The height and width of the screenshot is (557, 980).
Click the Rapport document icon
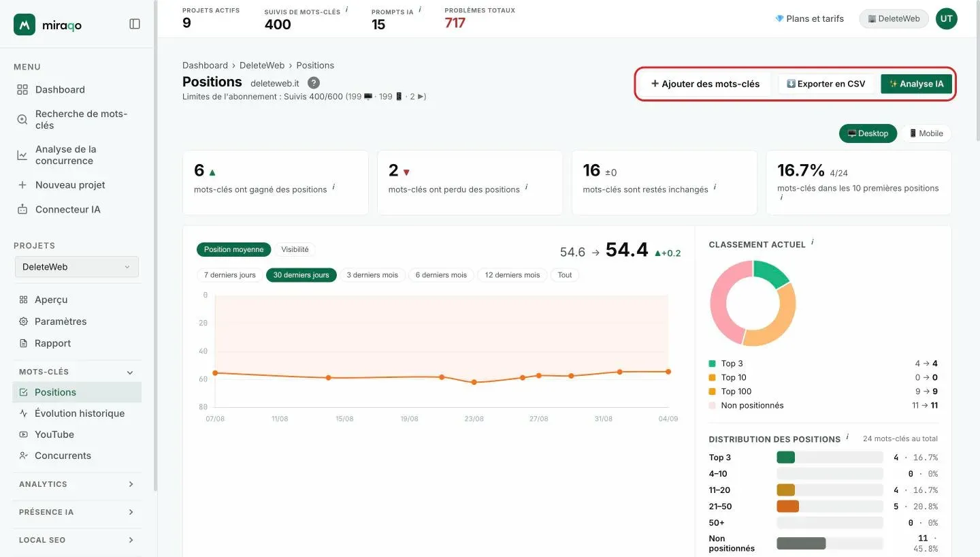click(x=23, y=343)
